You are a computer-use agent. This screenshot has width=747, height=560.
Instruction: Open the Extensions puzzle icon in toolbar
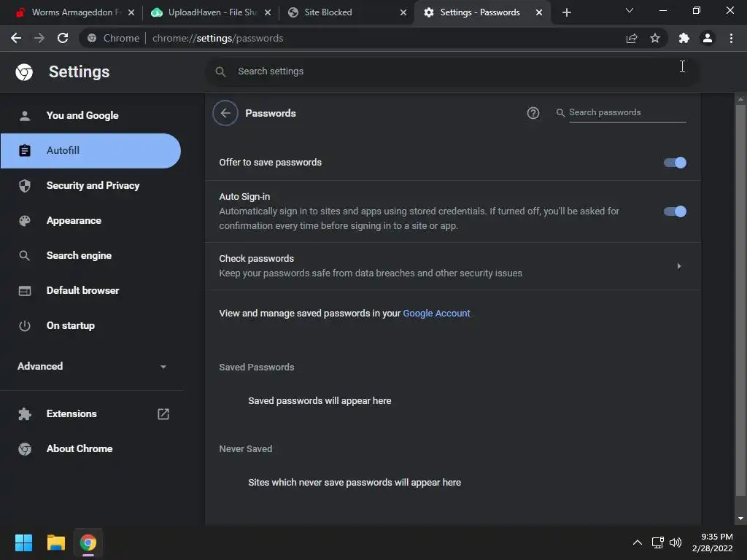pos(684,38)
